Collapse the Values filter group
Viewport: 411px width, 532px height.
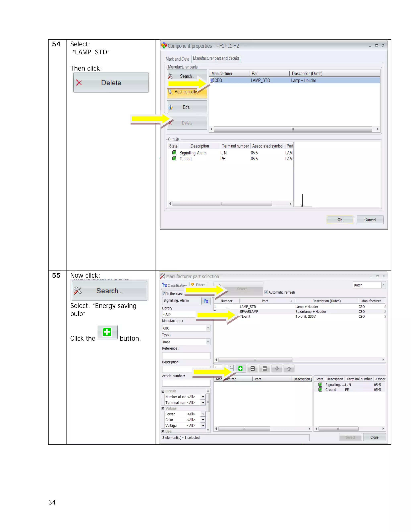pyautogui.click(x=163, y=409)
